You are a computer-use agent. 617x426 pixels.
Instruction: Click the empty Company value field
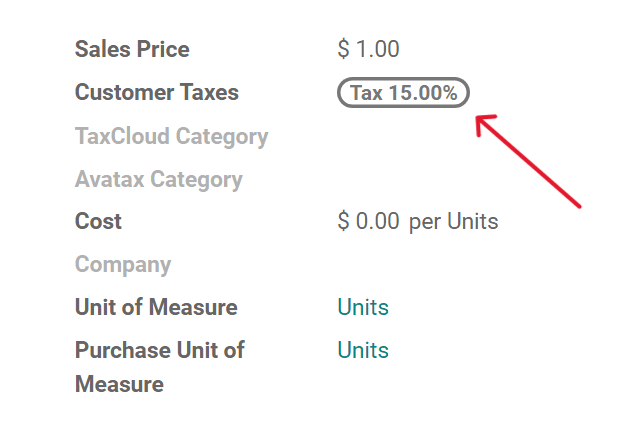click(x=420, y=265)
